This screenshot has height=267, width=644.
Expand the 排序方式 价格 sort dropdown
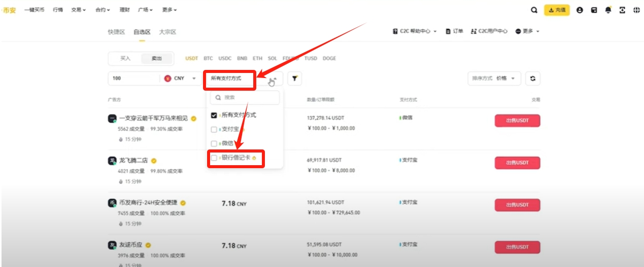pos(494,79)
